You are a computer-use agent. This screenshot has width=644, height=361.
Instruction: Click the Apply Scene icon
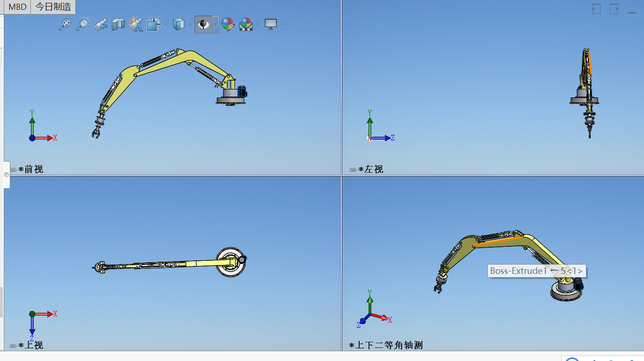coord(246,24)
